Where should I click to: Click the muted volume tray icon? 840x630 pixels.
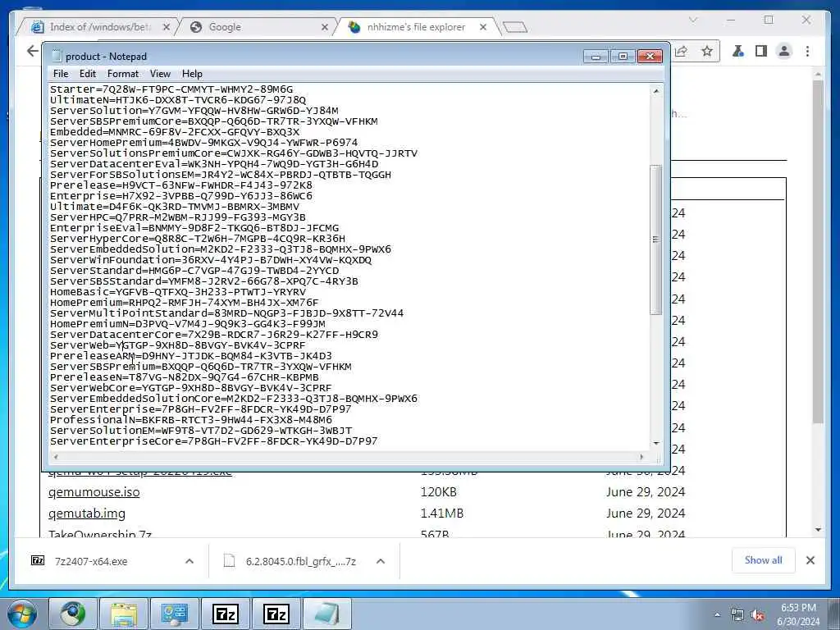point(757,615)
